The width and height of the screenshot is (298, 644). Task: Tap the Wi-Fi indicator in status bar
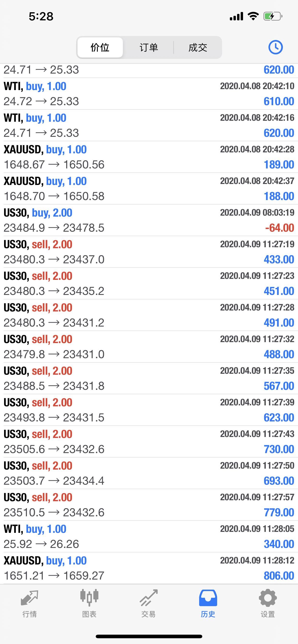pos(253,16)
